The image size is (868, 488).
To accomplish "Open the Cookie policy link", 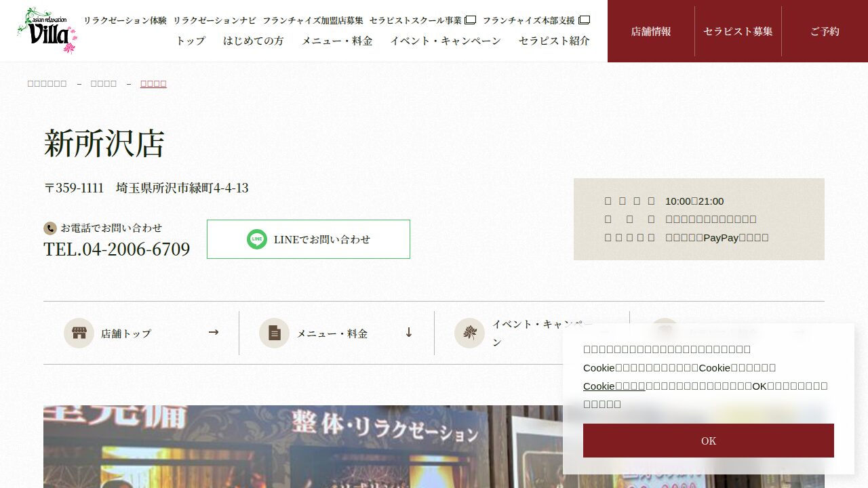I will click(x=614, y=386).
